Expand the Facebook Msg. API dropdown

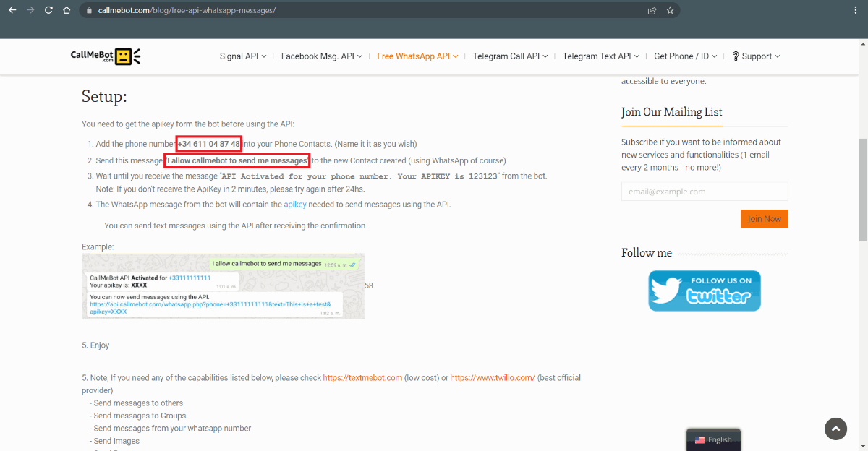click(322, 56)
